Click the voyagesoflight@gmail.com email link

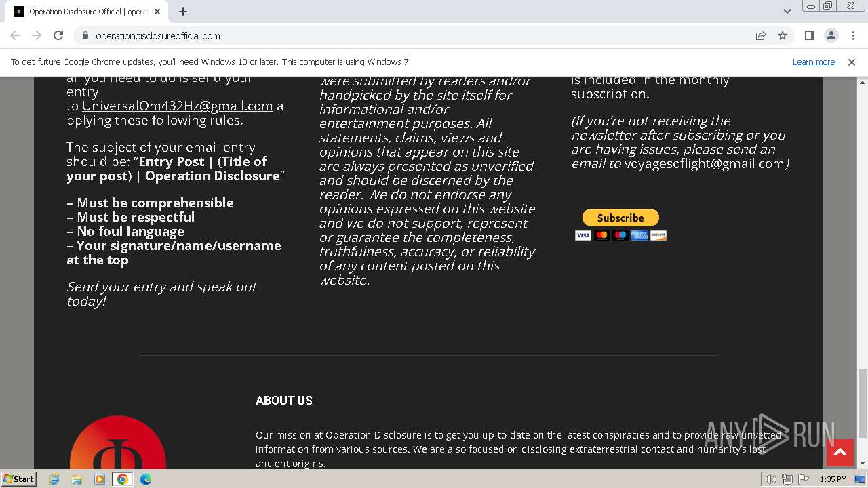pyautogui.click(x=705, y=163)
